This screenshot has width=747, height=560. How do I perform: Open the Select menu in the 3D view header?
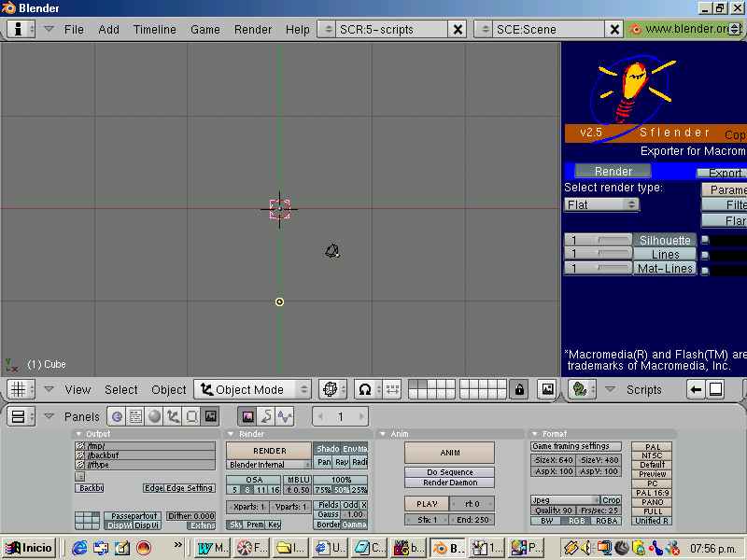[121, 389]
